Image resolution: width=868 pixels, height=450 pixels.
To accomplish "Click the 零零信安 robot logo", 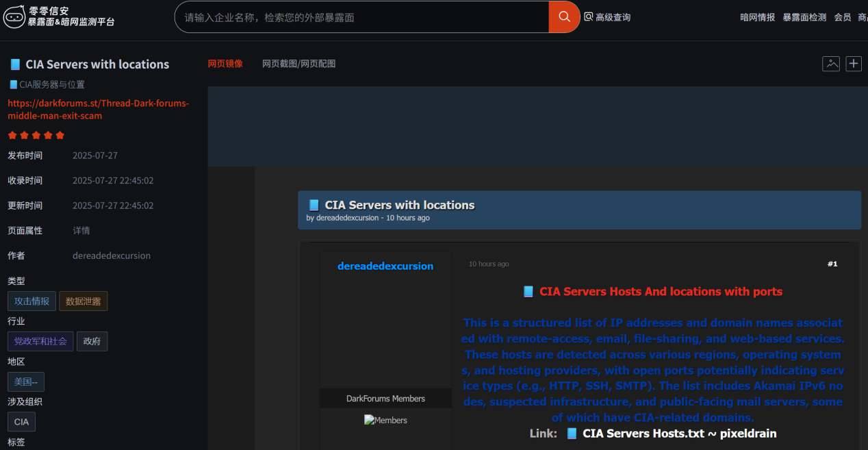I will point(14,16).
